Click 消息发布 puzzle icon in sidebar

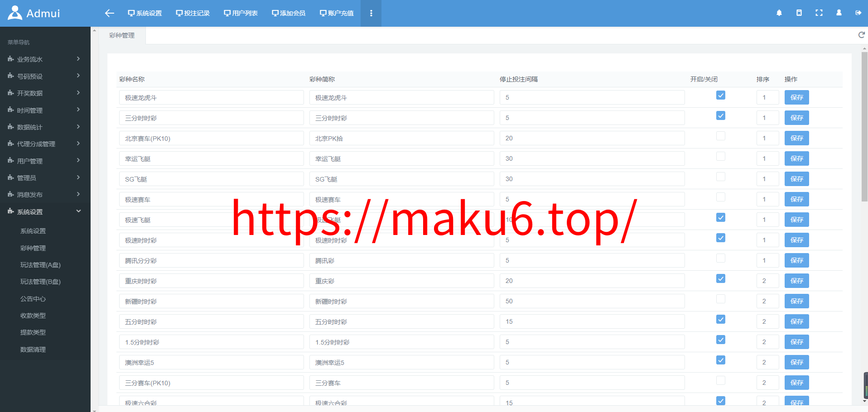(11, 194)
